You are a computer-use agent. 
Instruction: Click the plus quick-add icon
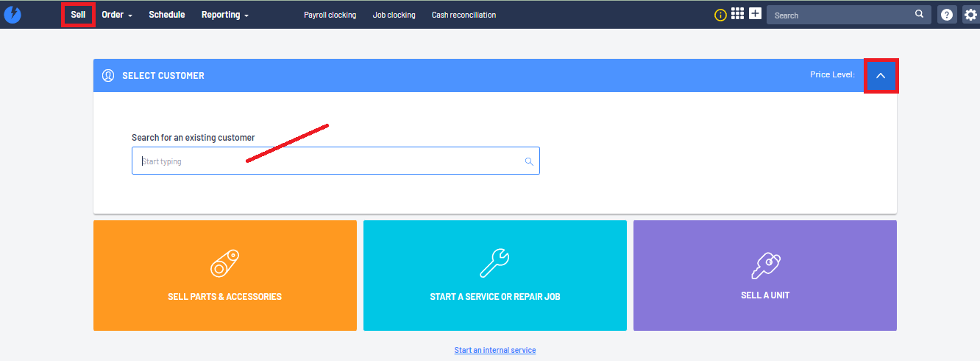tap(755, 14)
